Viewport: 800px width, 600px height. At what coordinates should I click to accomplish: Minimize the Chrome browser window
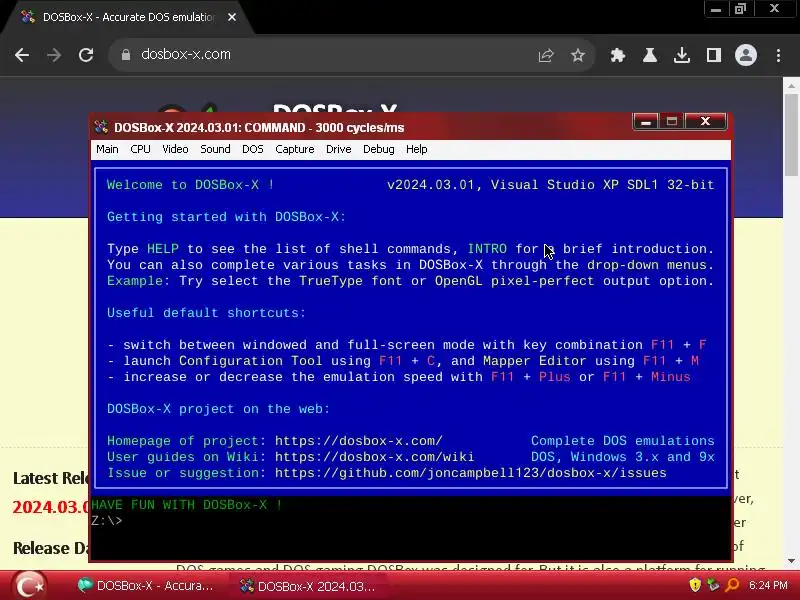coord(716,9)
